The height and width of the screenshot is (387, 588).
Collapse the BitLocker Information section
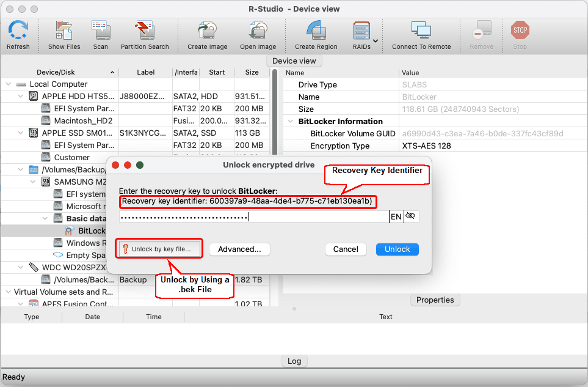pos(290,121)
